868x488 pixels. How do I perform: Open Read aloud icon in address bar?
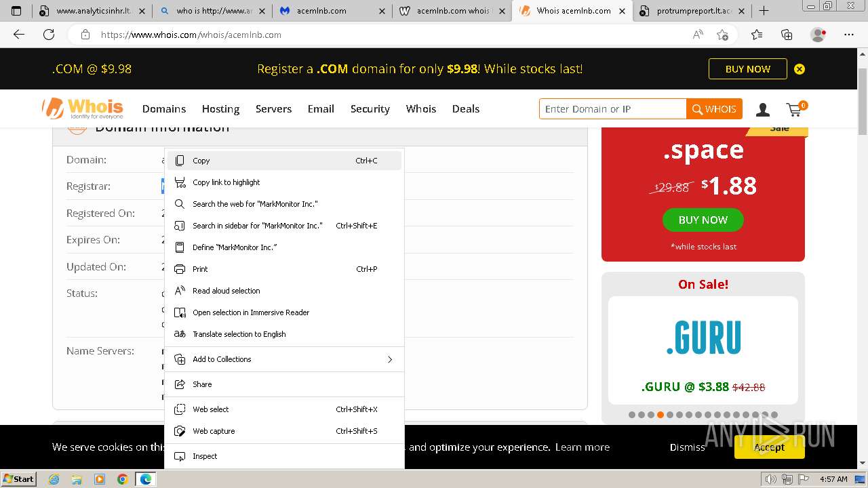point(698,35)
